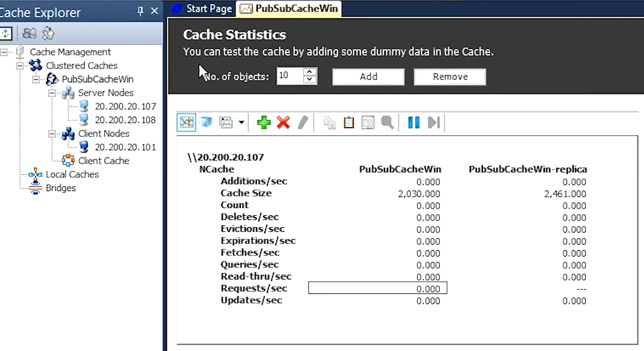Click the change graph type icon

pos(226,122)
